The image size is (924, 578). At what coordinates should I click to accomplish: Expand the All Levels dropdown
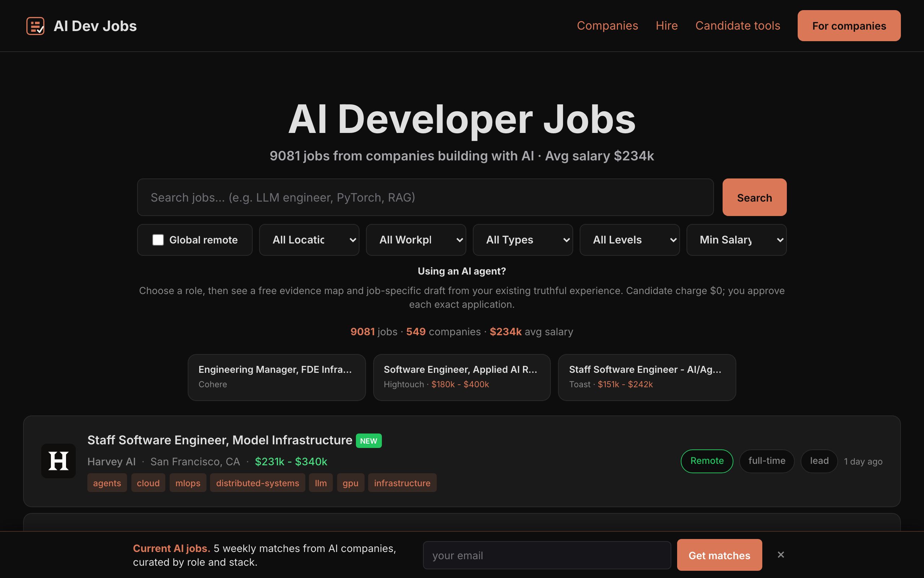629,240
